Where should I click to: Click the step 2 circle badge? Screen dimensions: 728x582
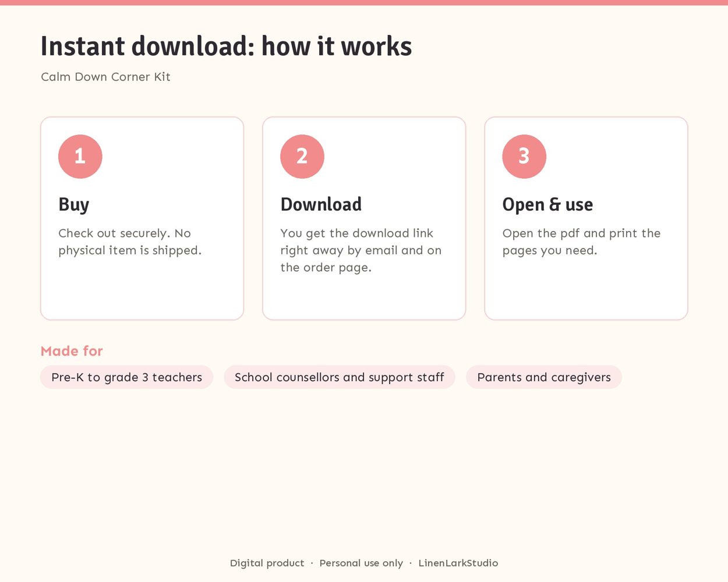tap(302, 157)
